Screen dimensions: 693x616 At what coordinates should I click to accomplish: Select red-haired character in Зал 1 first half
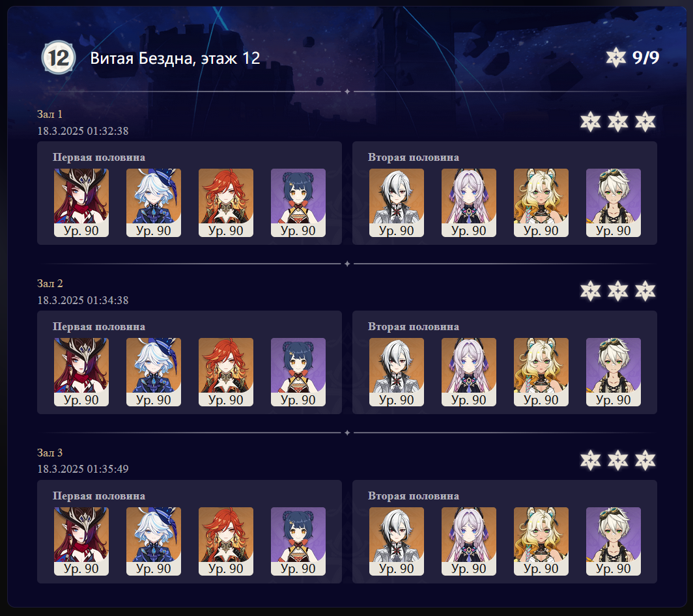[x=226, y=203]
